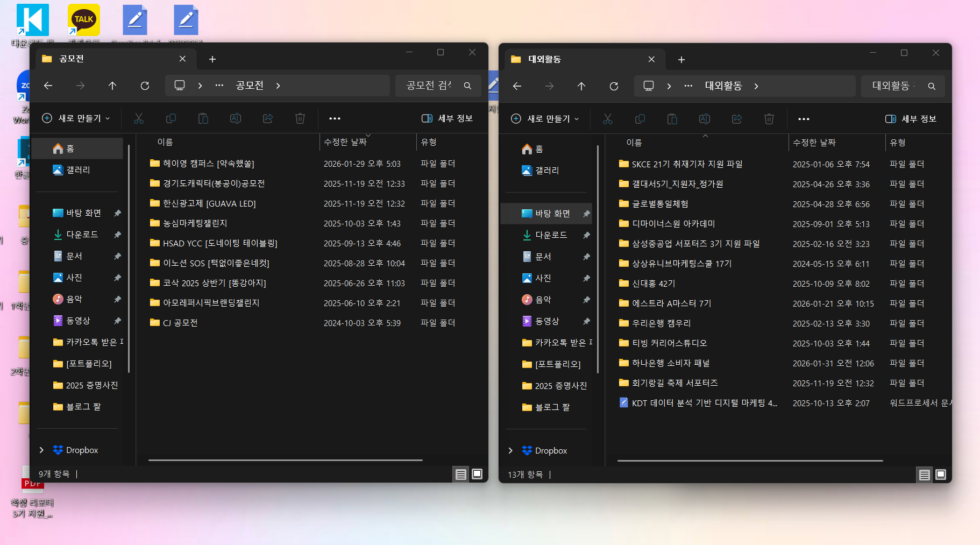Sort by 수정한 날짜 column in 대외활동 window

pyautogui.click(x=814, y=143)
